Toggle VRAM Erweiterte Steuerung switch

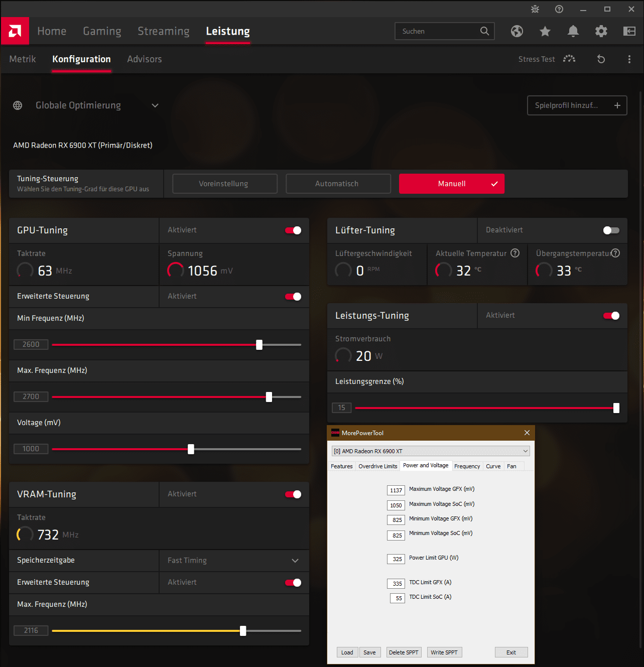coord(293,583)
